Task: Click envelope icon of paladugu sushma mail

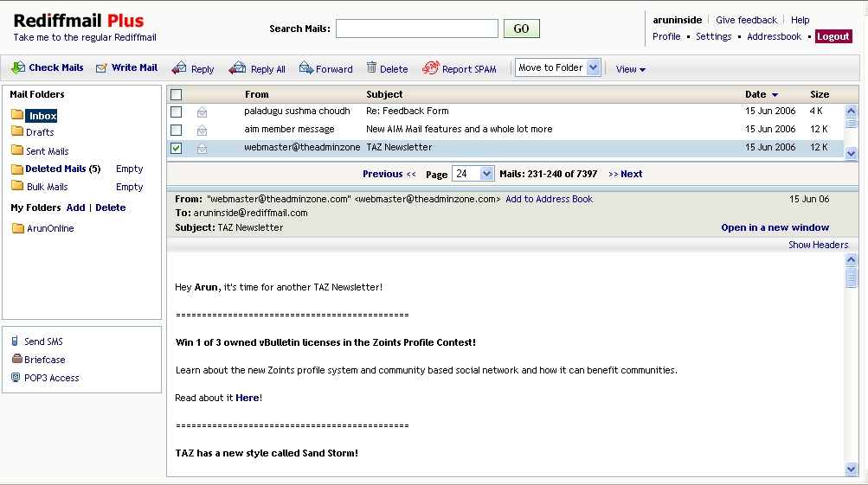Action: coord(202,112)
